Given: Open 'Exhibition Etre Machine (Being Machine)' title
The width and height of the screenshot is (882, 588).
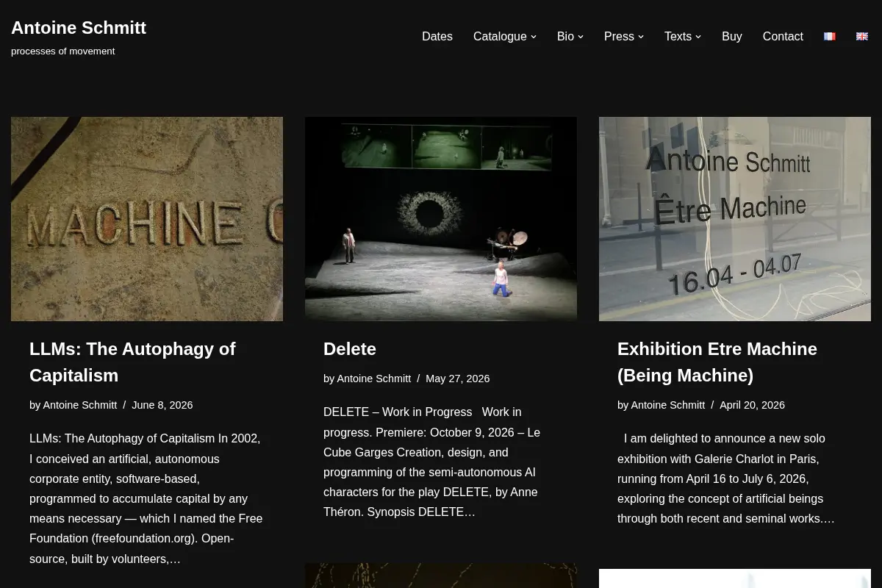Looking at the screenshot, I should (x=717, y=362).
